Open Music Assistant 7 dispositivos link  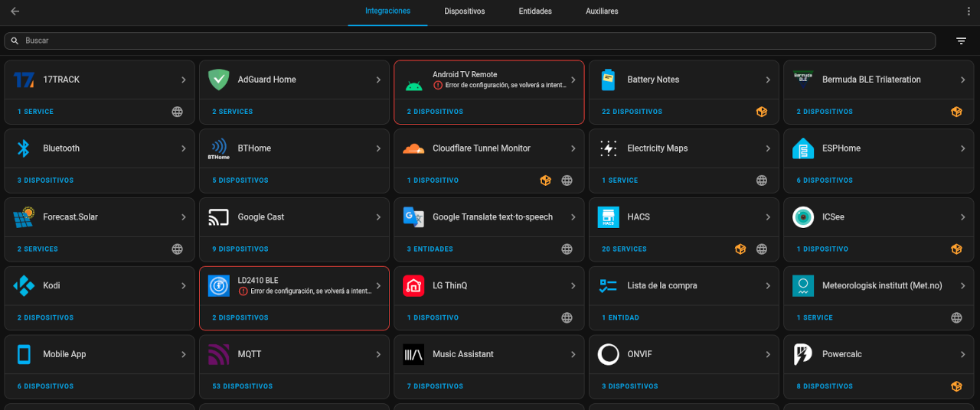tap(435, 386)
